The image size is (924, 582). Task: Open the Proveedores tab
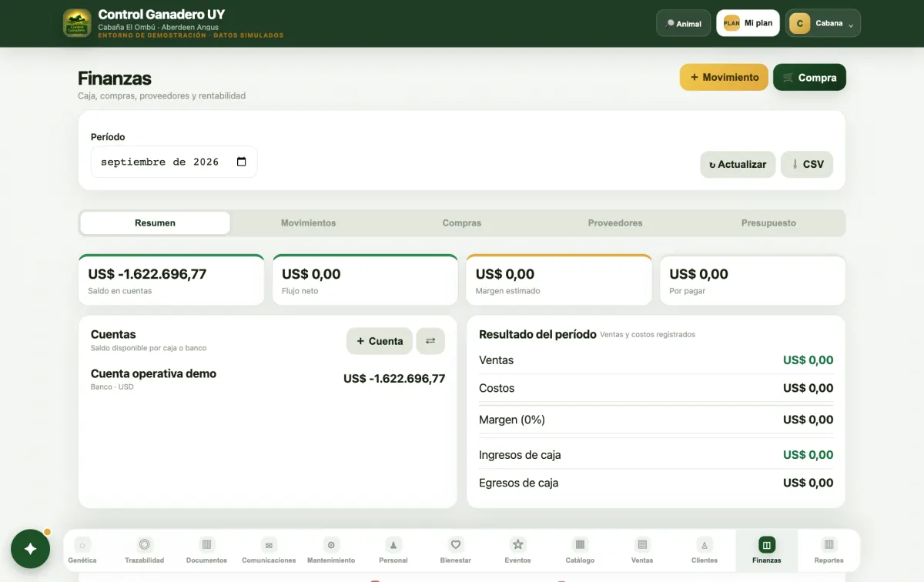pyautogui.click(x=615, y=223)
